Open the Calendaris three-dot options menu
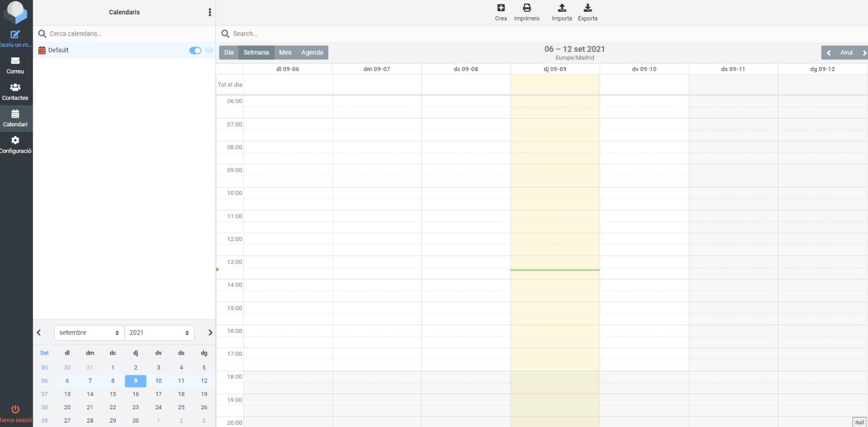The width and height of the screenshot is (868, 427). [x=210, y=12]
